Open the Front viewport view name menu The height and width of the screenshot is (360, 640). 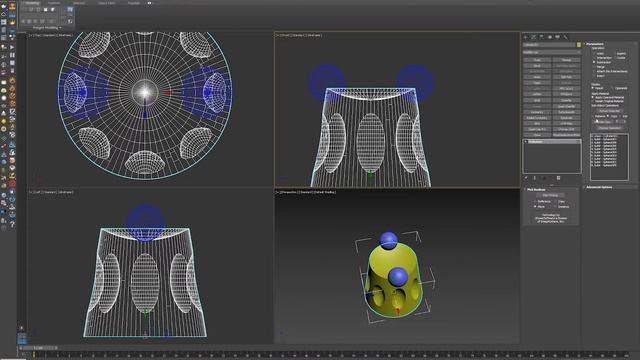coord(285,36)
